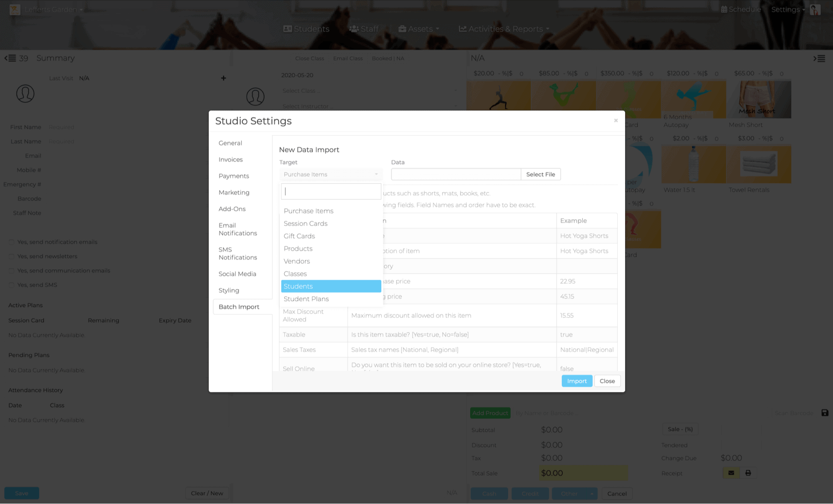Click the class attendee avatar placeholder icon
833x504 pixels.
tap(255, 97)
